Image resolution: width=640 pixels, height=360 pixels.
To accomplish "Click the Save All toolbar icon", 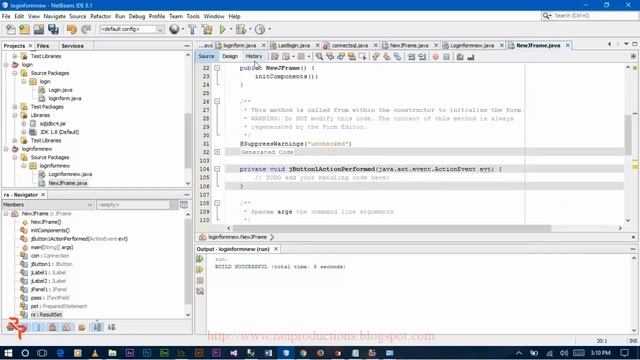I will [53, 29].
